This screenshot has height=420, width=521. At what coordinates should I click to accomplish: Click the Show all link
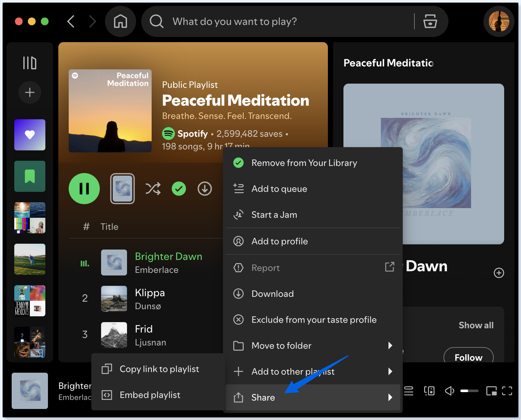click(x=476, y=325)
